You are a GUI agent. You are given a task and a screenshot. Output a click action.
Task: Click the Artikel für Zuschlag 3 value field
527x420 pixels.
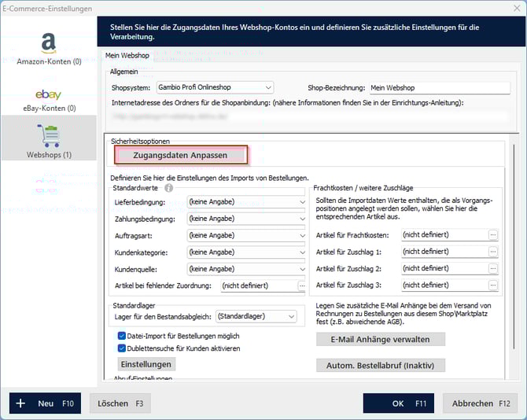444,286
